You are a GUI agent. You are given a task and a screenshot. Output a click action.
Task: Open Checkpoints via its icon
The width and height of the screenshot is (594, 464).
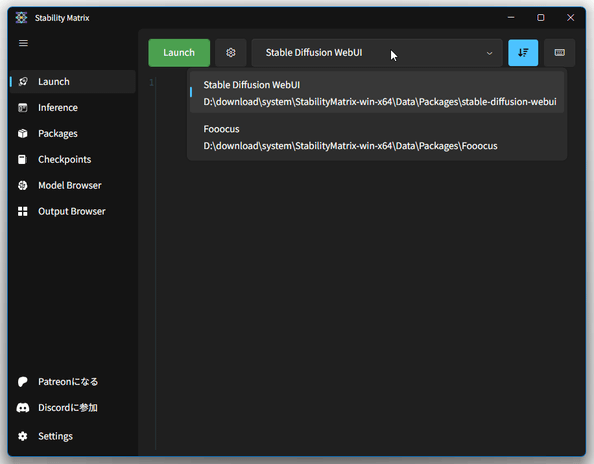[22, 159]
